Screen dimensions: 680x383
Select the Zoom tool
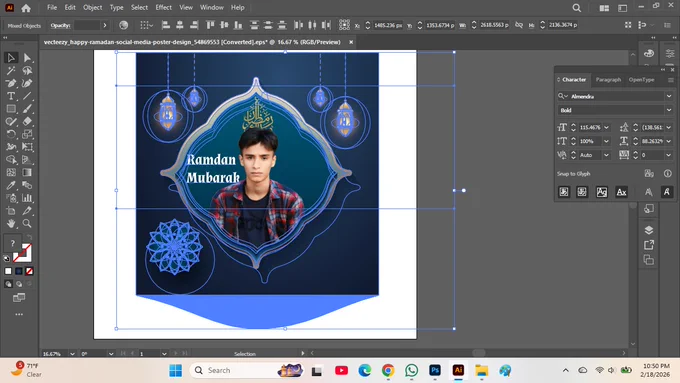27,223
